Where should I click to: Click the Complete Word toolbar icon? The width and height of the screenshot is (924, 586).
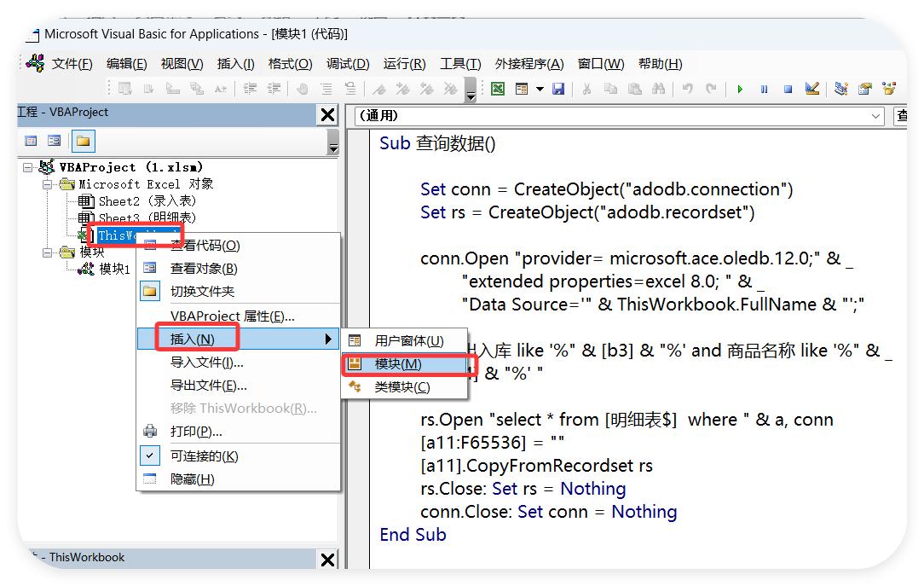[221, 89]
